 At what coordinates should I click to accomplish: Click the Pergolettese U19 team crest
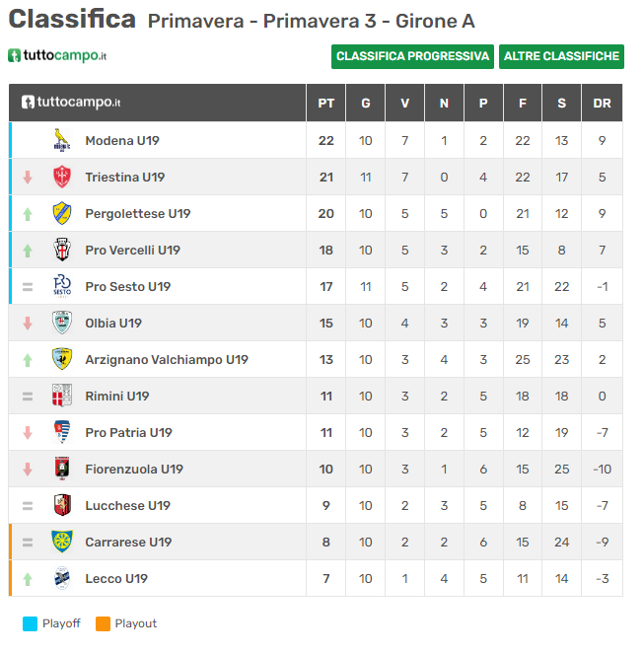pyautogui.click(x=62, y=213)
